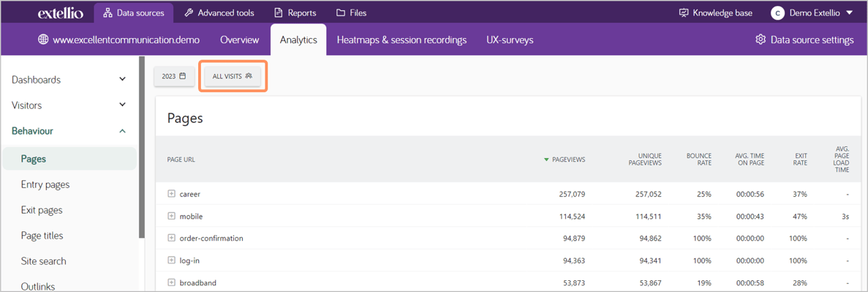The height and width of the screenshot is (292, 868).
Task: Switch to the Heatmaps & session recordings tab
Action: pyautogui.click(x=402, y=40)
